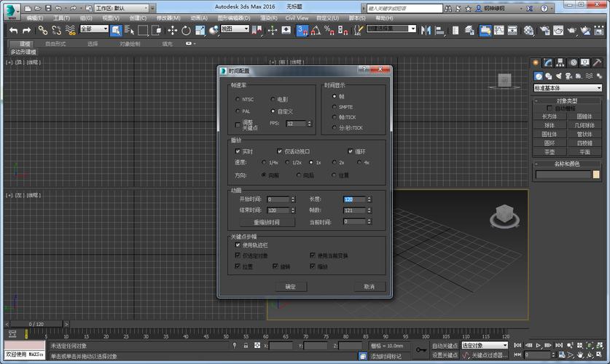Select the Select and Move tool
Image resolution: width=610 pixels, height=364 pixels.
pos(173,30)
